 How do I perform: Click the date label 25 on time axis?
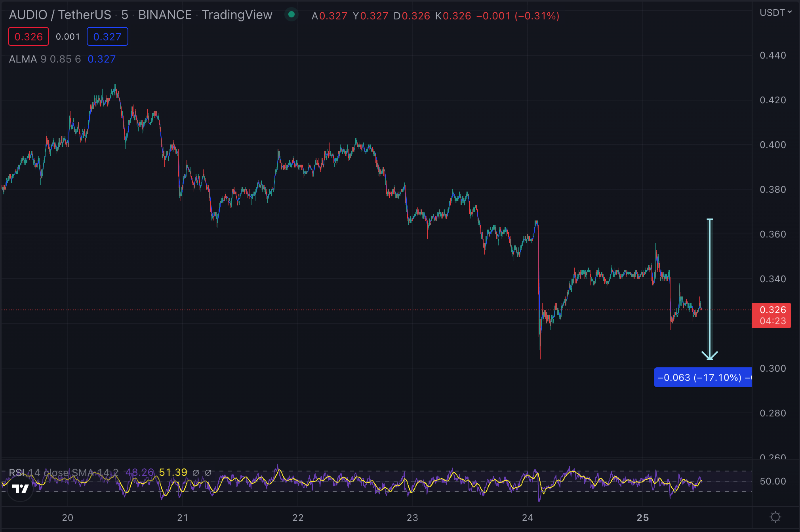click(643, 517)
